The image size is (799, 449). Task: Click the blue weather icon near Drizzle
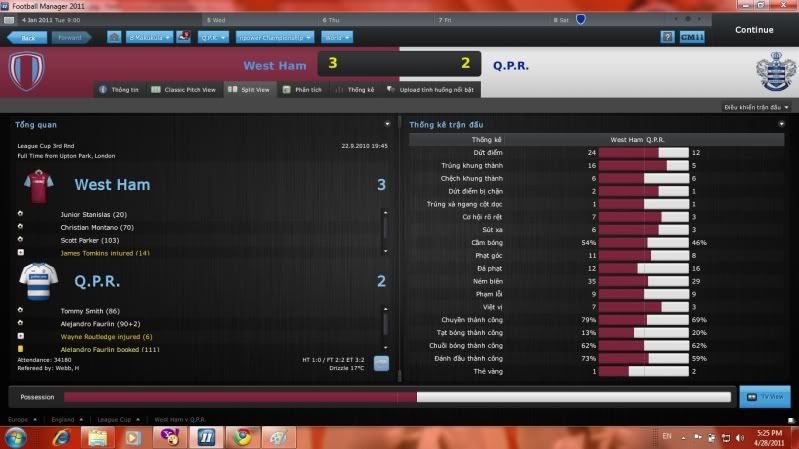(x=381, y=363)
